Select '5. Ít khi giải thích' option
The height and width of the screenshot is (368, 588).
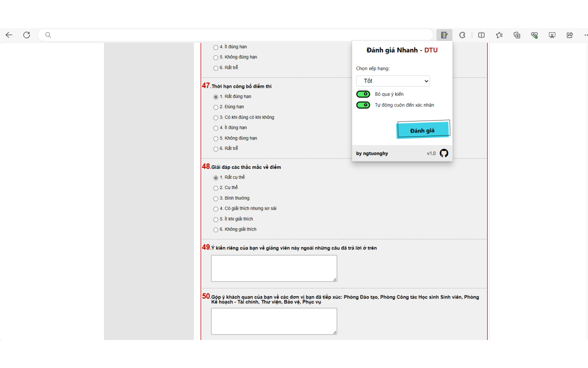(x=216, y=219)
